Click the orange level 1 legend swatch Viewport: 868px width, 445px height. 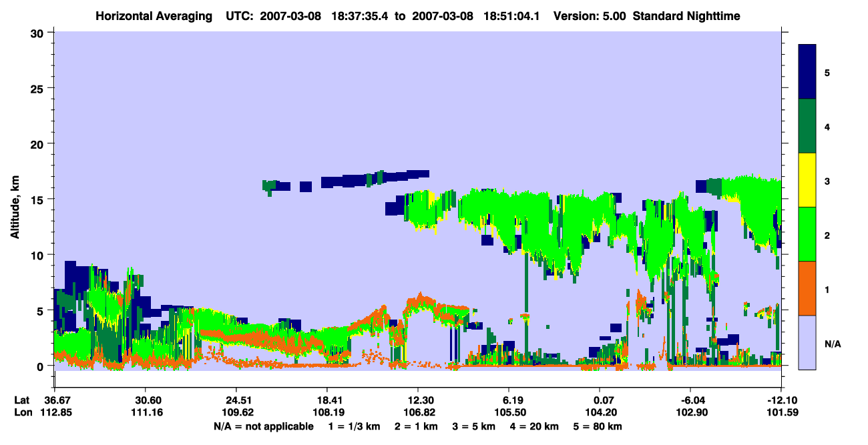[x=807, y=288]
